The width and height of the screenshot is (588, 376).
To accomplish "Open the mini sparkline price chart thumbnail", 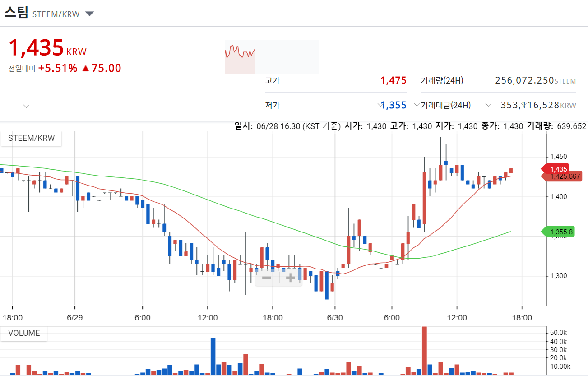I will coord(272,57).
